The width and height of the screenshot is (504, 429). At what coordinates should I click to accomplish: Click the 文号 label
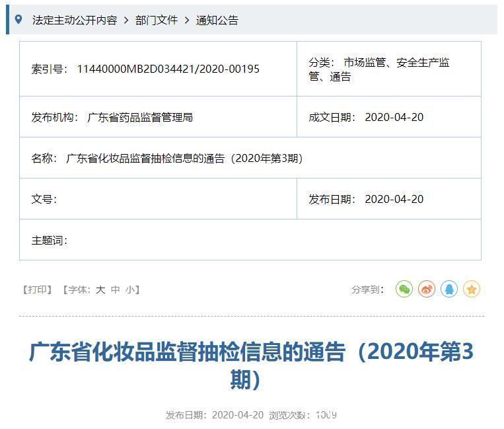click(x=44, y=199)
